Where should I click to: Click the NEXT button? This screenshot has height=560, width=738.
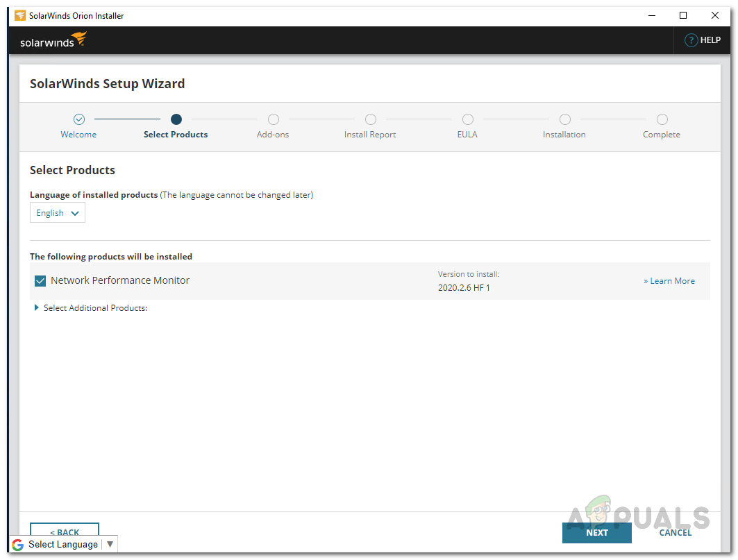[x=597, y=533]
